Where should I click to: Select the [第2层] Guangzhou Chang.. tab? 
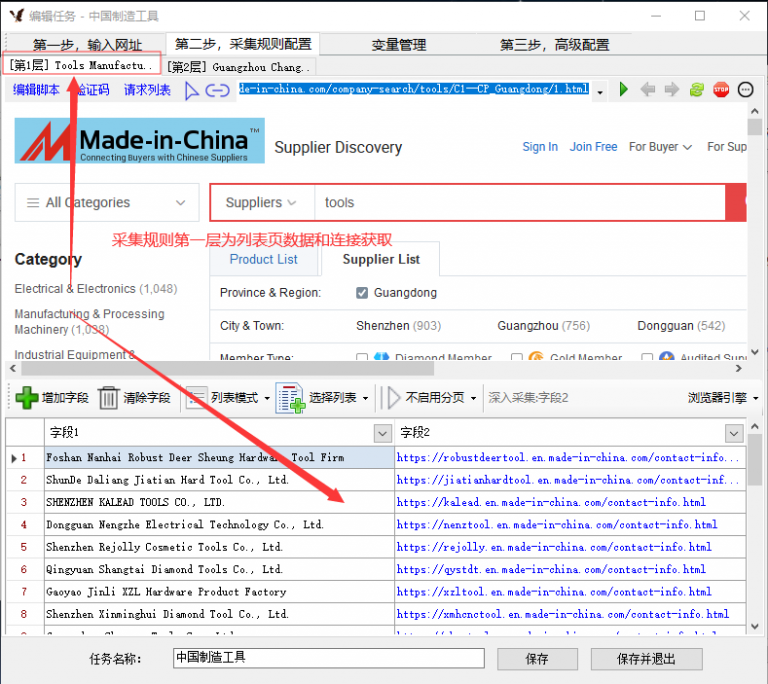coord(239,67)
